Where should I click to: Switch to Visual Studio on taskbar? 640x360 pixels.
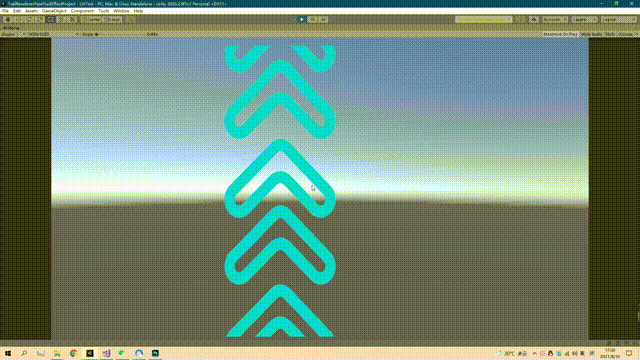click(x=106, y=353)
